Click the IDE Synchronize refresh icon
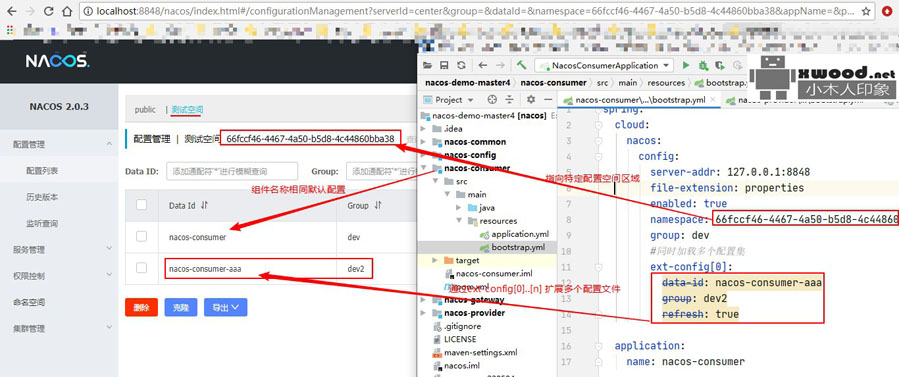Screen dimensions: 899x377 coord(461,65)
